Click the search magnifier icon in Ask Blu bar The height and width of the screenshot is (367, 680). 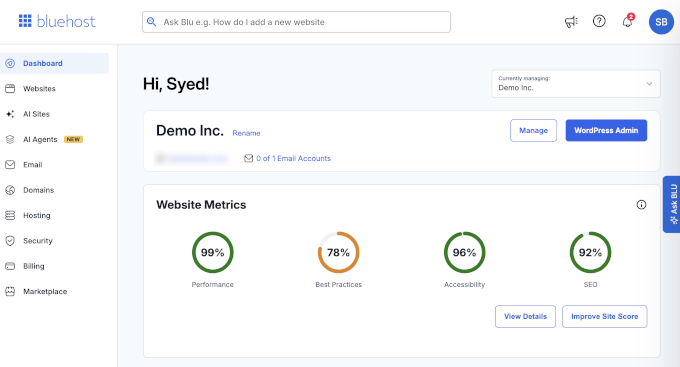(x=151, y=22)
